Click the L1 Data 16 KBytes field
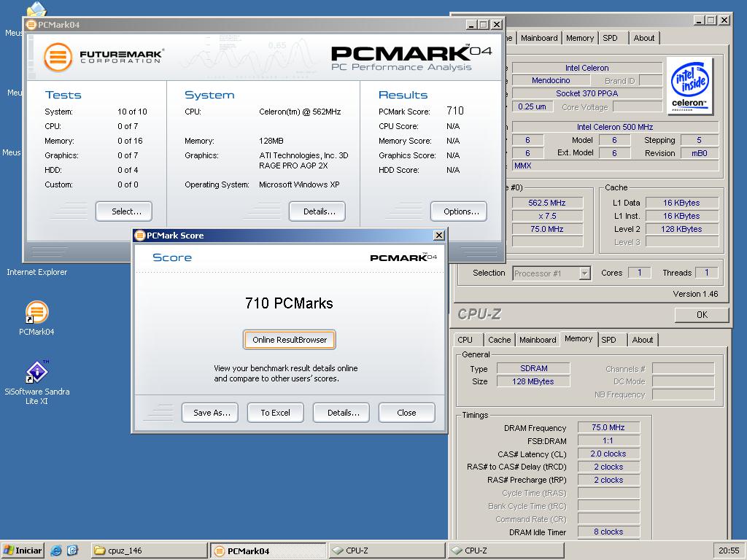Viewport: 747px width, 560px height. coord(682,203)
